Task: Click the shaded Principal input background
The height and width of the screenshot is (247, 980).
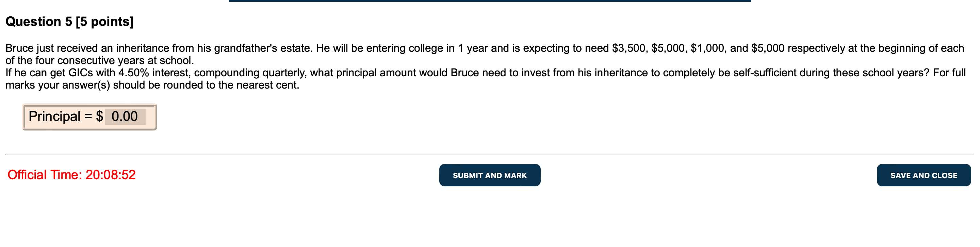Action: (126, 118)
